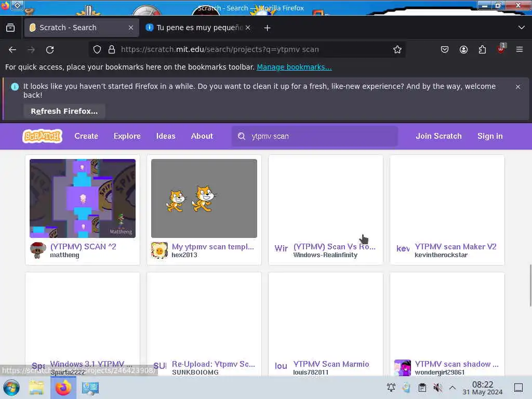Open the two cats project thumbnail
532x399 pixels.
204,198
